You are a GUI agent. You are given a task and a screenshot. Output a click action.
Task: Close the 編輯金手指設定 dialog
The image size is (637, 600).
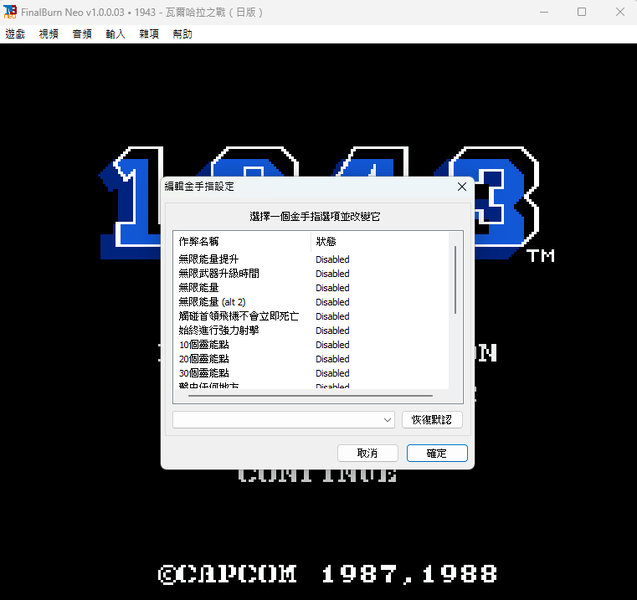pyautogui.click(x=462, y=186)
